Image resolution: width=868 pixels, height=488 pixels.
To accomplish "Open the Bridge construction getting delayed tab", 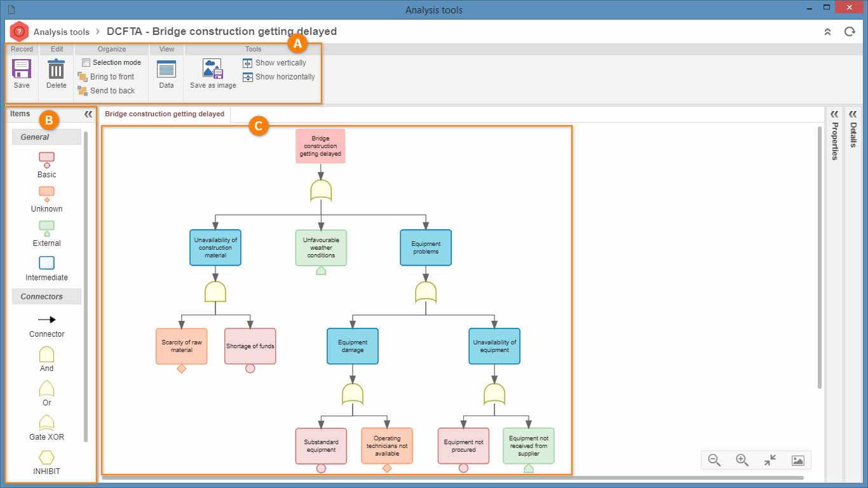I will (x=165, y=114).
